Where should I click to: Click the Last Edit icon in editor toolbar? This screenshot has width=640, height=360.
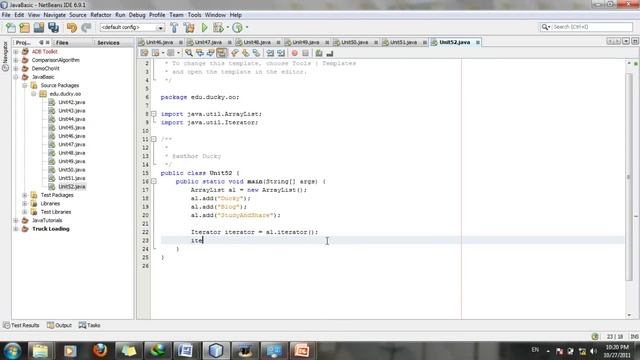click(144, 53)
